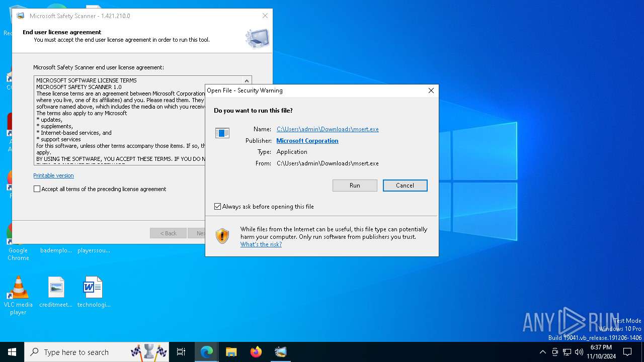Click the taskbar search box
This screenshot has width=644, height=362.
[97, 352]
